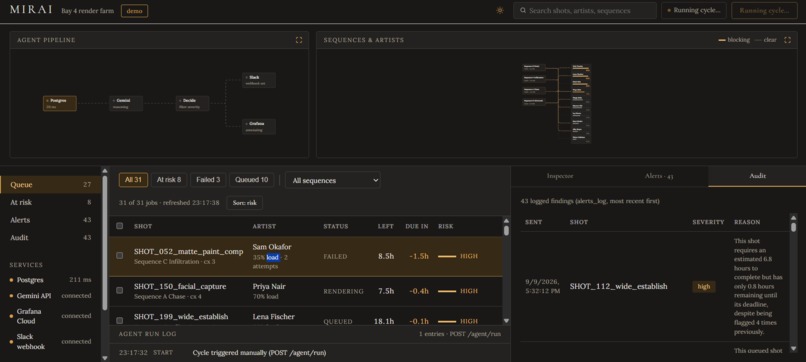Screen dimensions: 806x362
Task: Click the sidebar scroll-down arrow
Action: 105,357
